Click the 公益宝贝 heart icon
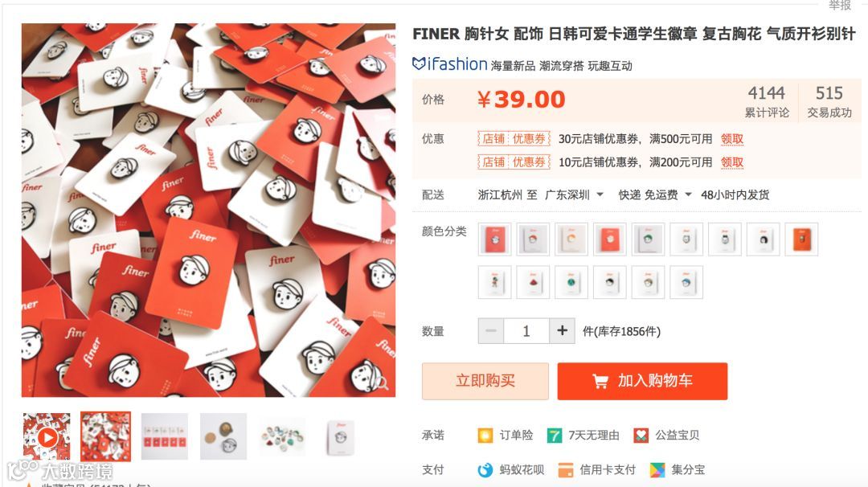 tap(641, 435)
